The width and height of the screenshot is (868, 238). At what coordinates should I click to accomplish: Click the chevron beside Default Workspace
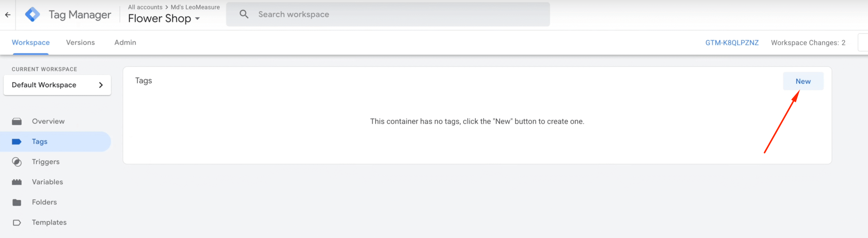[101, 85]
